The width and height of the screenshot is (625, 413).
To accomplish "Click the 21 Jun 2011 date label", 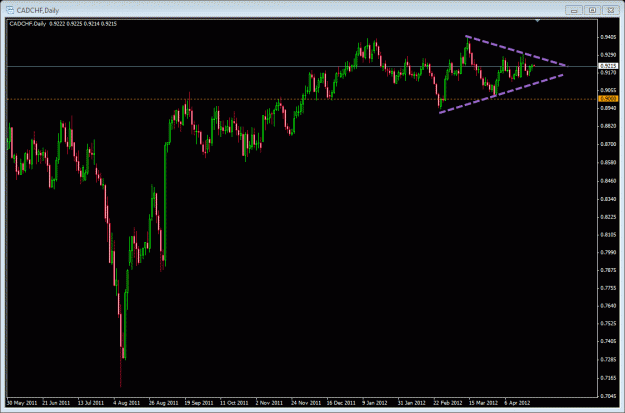I will click(x=56, y=403).
